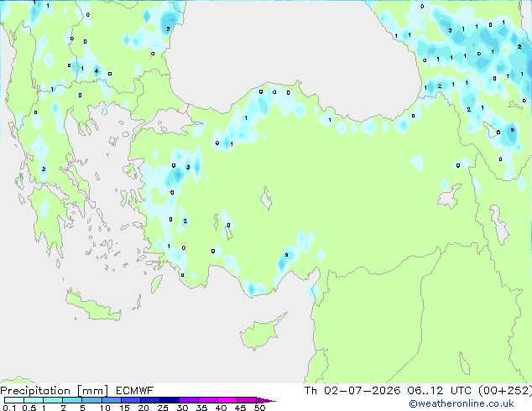This screenshot has height=411, width=532.
Task: Click the legend value '35'
Action: click(x=201, y=408)
